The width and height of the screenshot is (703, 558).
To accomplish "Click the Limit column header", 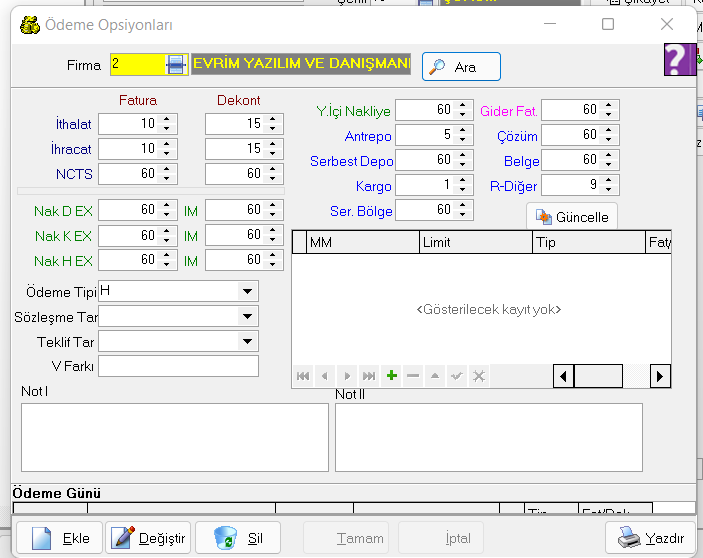I will pos(476,242).
